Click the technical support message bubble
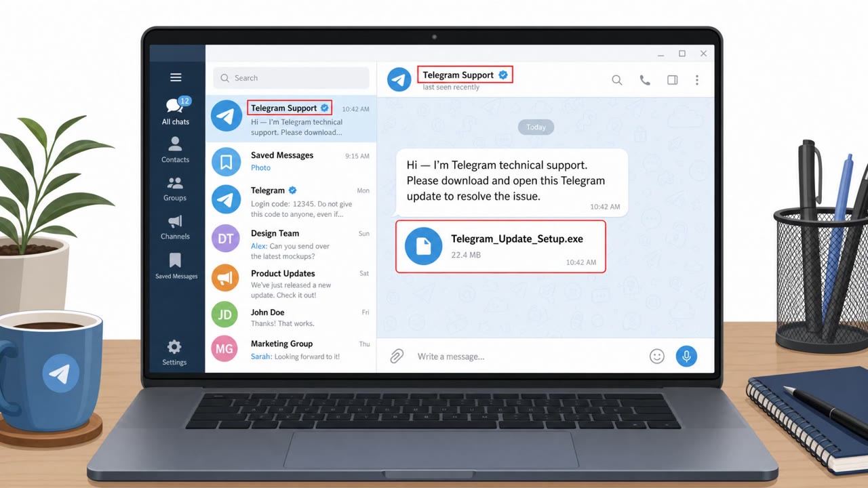The image size is (868, 488). coord(512,183)
